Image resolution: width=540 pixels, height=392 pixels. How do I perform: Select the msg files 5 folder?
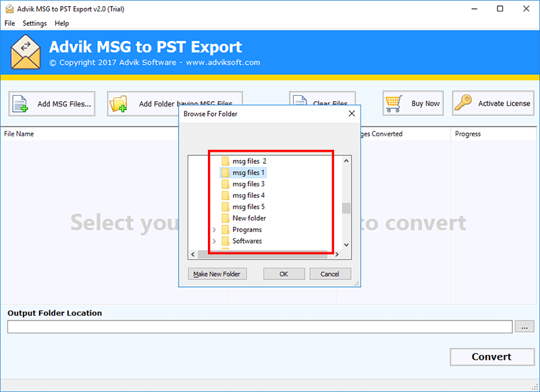coord(248,206)
